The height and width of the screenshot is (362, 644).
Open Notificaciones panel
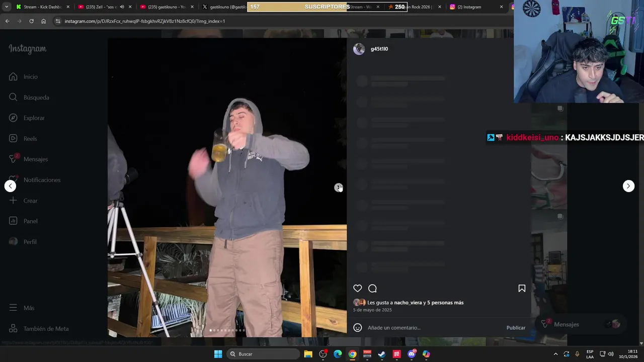coord(35,179)
